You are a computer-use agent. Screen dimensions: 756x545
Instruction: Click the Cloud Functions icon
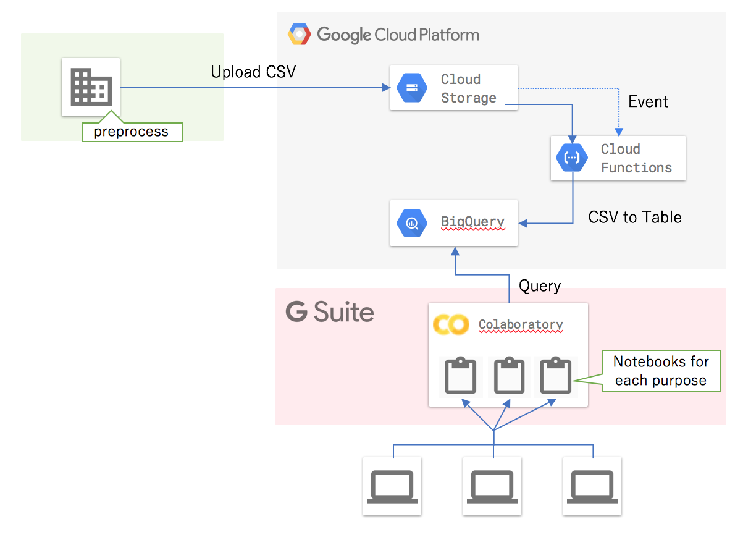pos(571,158)
